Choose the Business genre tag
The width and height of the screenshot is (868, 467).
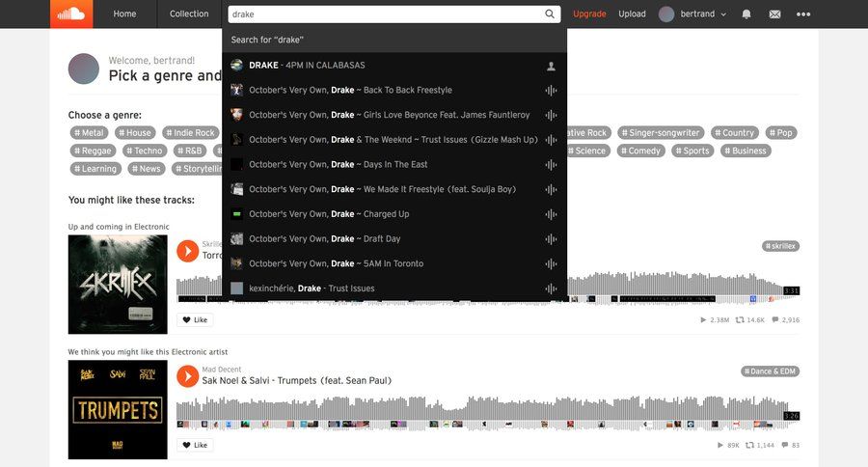point(746,151)
